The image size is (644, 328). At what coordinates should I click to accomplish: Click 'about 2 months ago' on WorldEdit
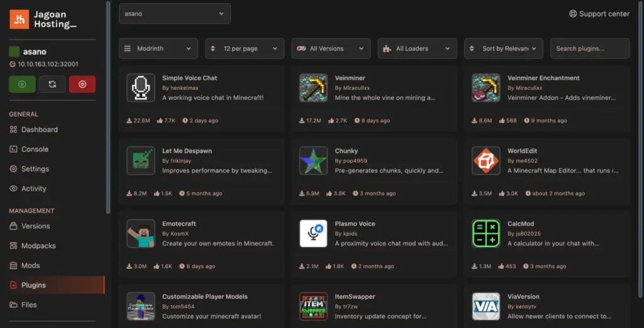pyautogui.click(x=558, y=194)
